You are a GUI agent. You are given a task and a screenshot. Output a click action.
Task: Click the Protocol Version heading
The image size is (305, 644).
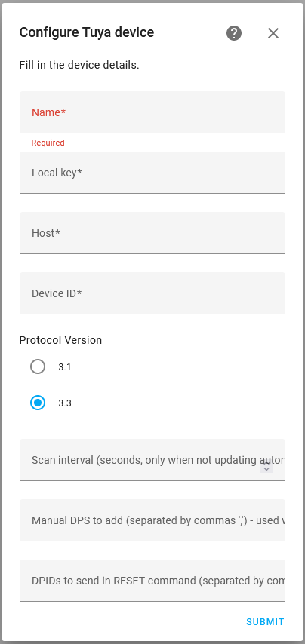(x=60, y=340)
